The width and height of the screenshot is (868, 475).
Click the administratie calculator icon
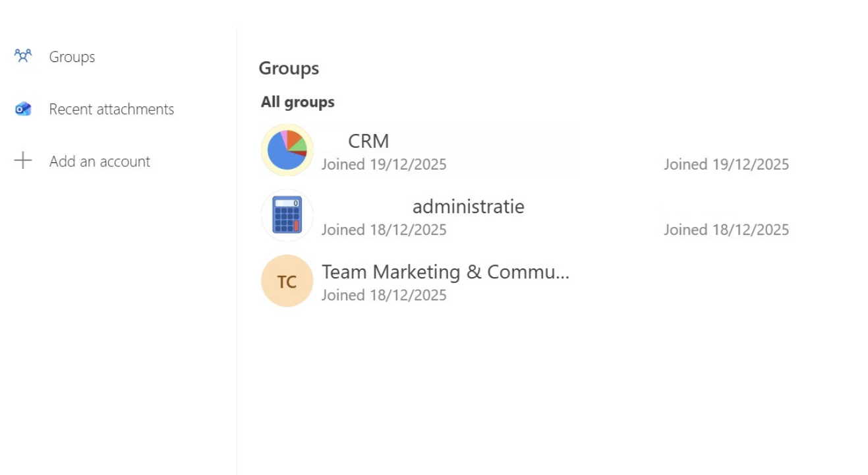click(287, 215)
